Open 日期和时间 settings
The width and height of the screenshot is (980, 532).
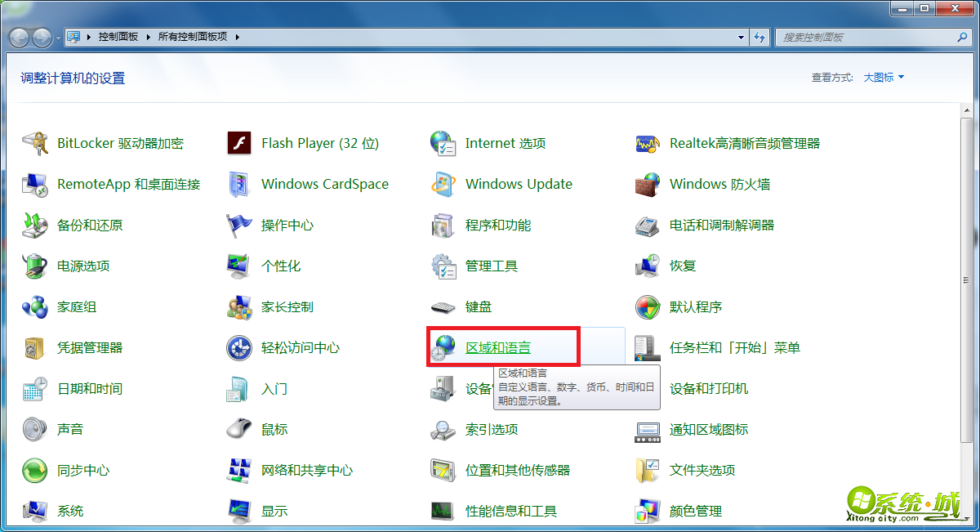tap(90, 388)
